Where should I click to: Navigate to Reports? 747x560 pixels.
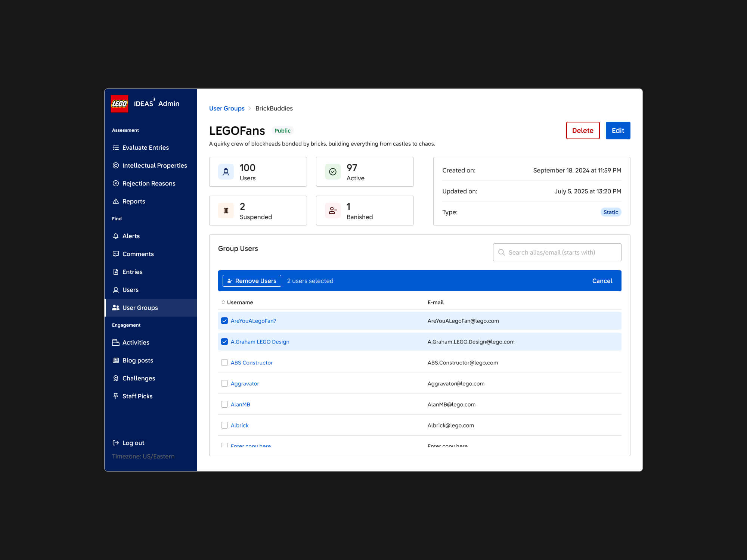point(151,201)
